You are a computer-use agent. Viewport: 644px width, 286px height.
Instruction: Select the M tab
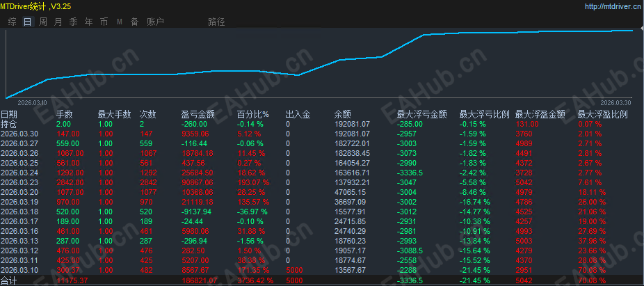tap(120, 22)
